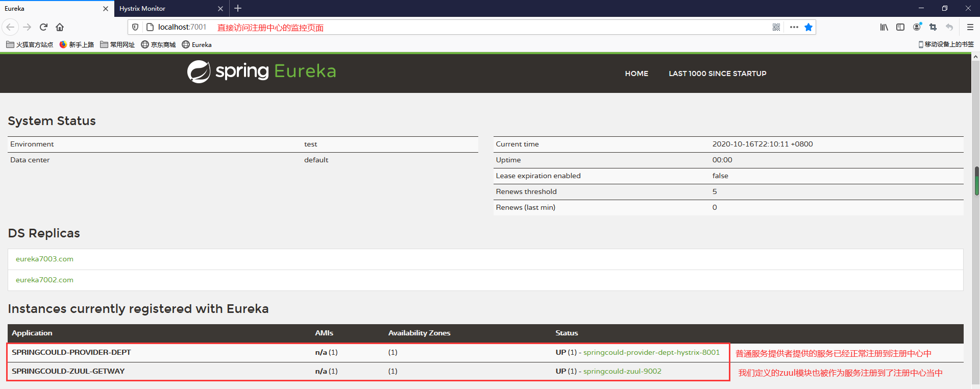980x389 pixels.
Task: Click the Lease expiration enabled label
Action: click(x=538, y=176)
